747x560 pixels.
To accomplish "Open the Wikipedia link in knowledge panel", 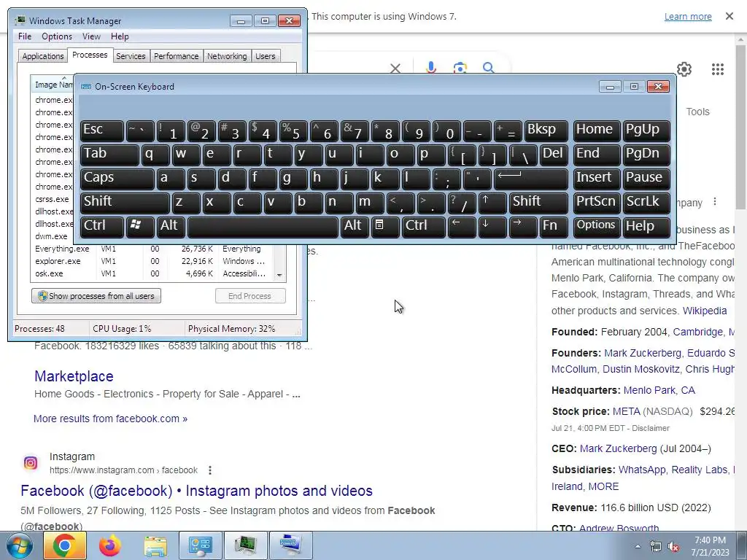I will click(705, 311).
